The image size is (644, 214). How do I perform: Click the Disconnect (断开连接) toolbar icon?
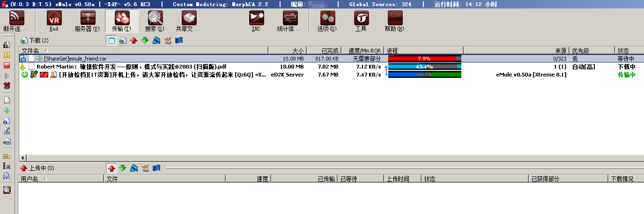(x=16, y=21)
